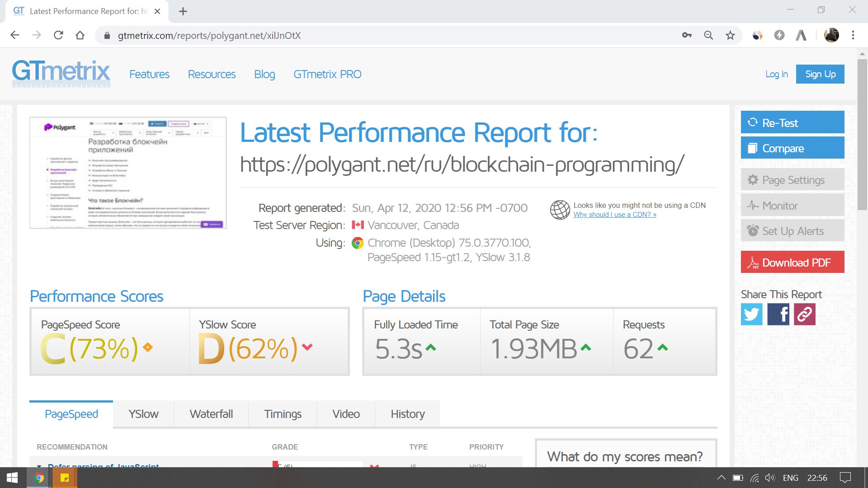Click Requests green up arrow

pos(663,347)
